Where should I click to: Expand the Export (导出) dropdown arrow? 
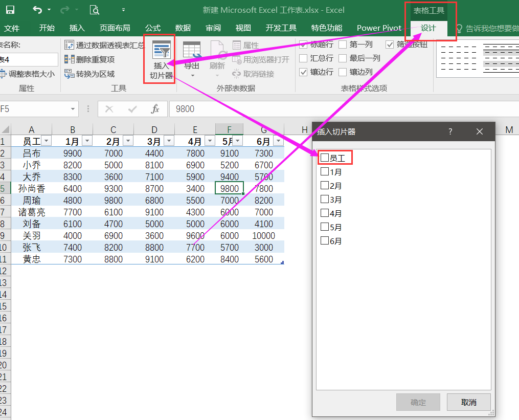point(192,76)
